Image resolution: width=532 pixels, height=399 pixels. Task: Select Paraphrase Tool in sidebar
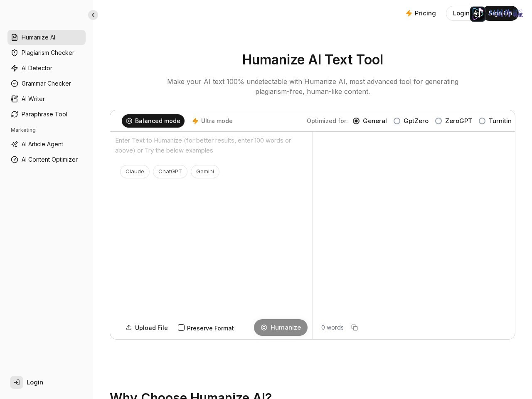(47, 114)
